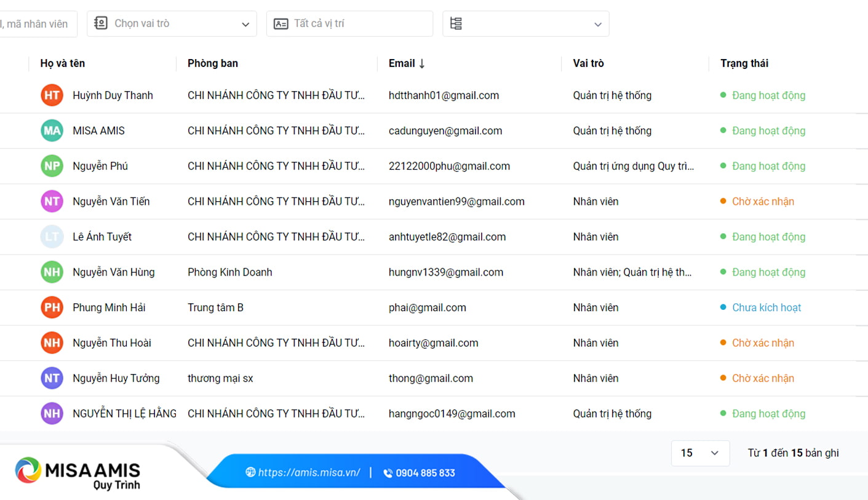Select employee name Phung Minh Hải
The image size is (868, 500).
(x=109, y=308)
